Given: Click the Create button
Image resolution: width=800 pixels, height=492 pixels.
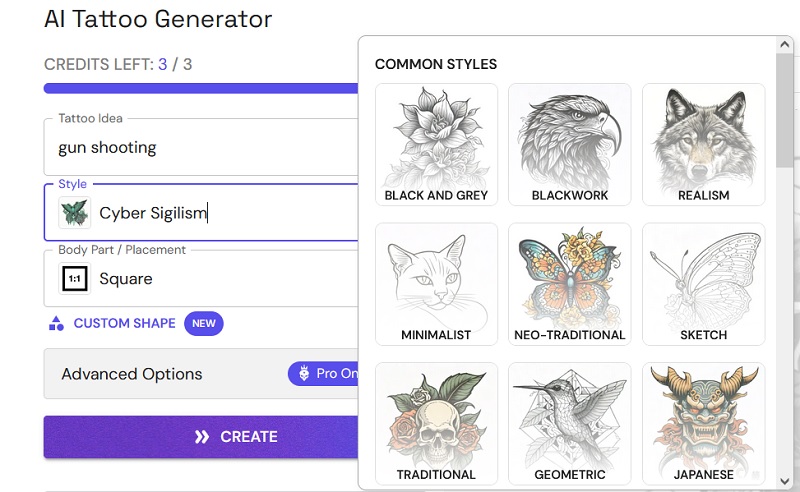Looking at the screenshot, I should click(x=200, y=437).
